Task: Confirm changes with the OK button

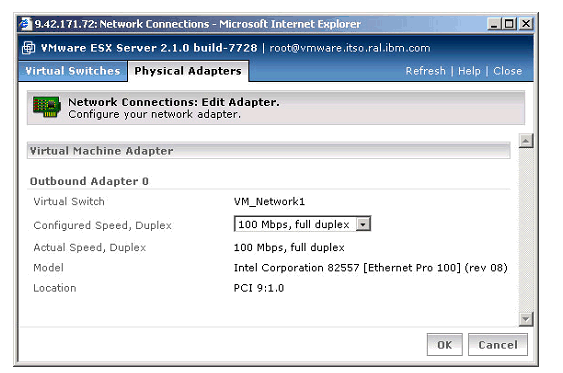Action: [x=445, y=345]
